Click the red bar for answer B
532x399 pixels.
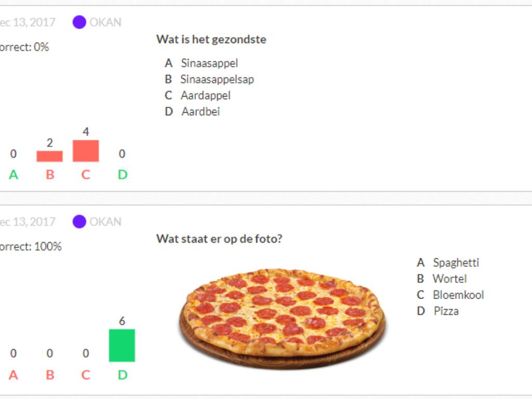coord(49,156)
